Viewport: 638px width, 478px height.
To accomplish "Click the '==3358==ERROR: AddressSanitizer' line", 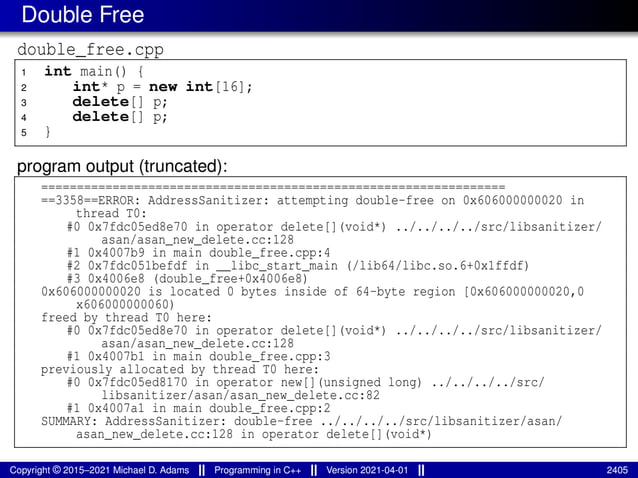I will [312, 201].
